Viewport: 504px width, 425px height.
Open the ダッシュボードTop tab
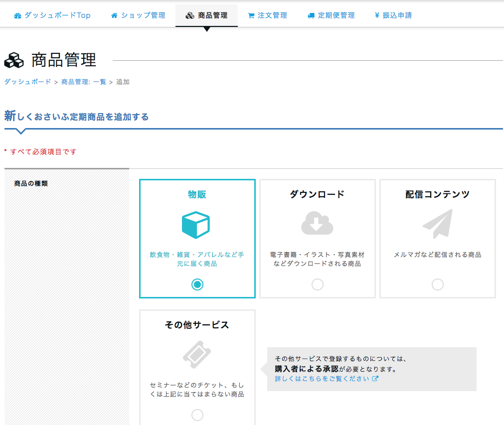click(52, 15)
